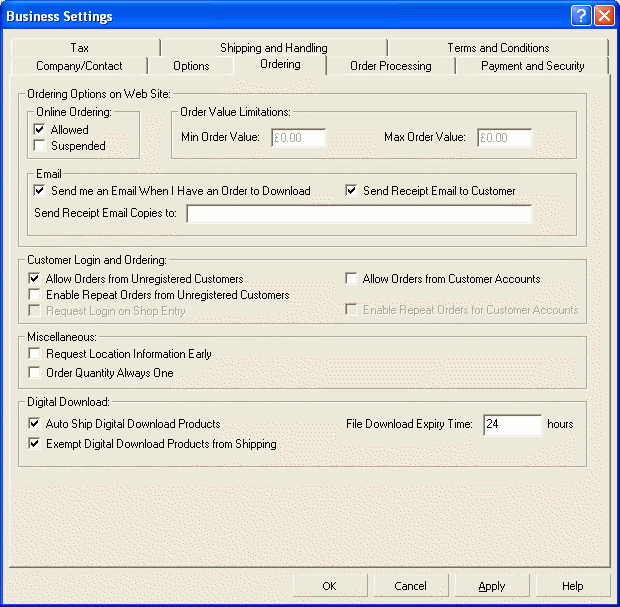The image size is (620, 607).
Task: Disable Auto Ship Digital Download Products
Action: (36, 424)
